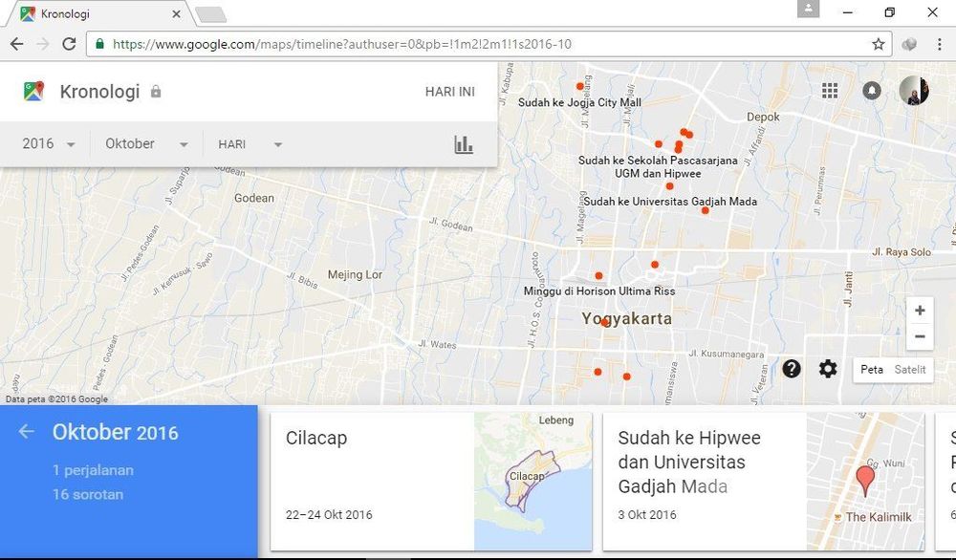Open a new browser tab
The height and width of the screenshot is (560, 956).
(211, 14)
